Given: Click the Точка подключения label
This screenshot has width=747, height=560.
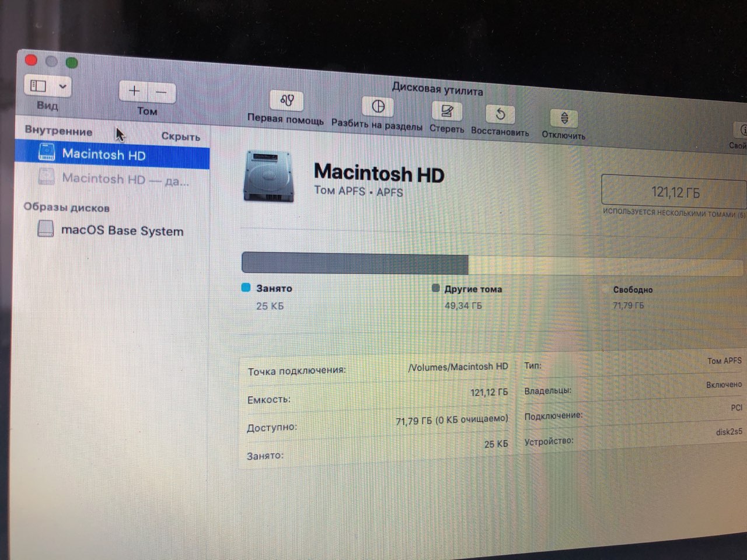Looking at the screenshot, I should 296,371.
